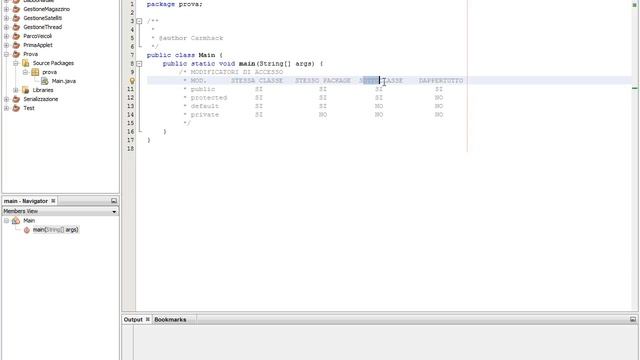This screenshot has height=360, width=640.
Task: Click 'public class Main' declaration text
Action: pyautogui.click(x=181, y=55)
